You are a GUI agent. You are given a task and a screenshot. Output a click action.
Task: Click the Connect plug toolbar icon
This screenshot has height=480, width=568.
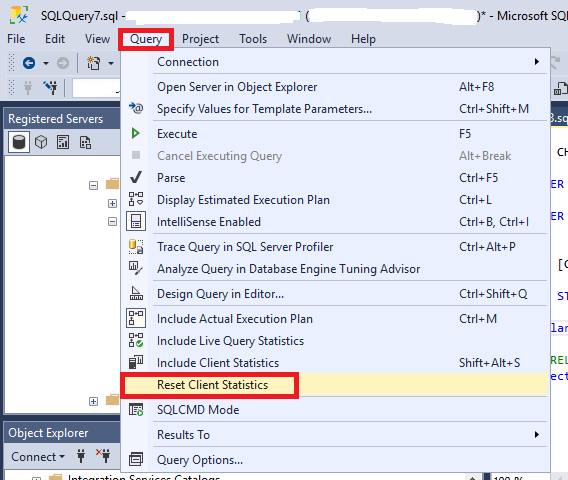coord(28,88)
